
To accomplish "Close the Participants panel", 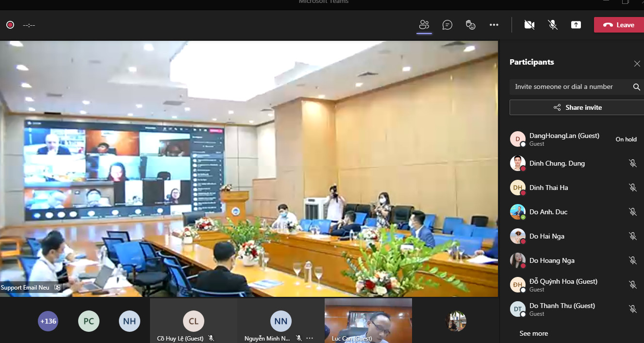I will pyautogui.click(x=637, y=64).
